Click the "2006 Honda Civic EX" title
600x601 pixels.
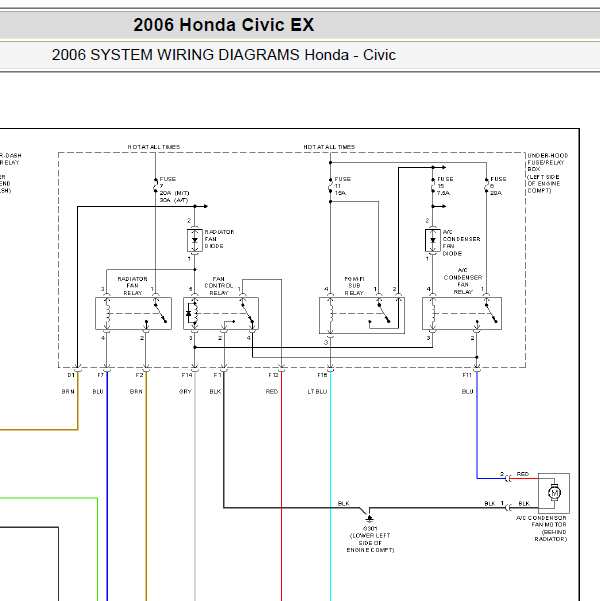[224, 25]
